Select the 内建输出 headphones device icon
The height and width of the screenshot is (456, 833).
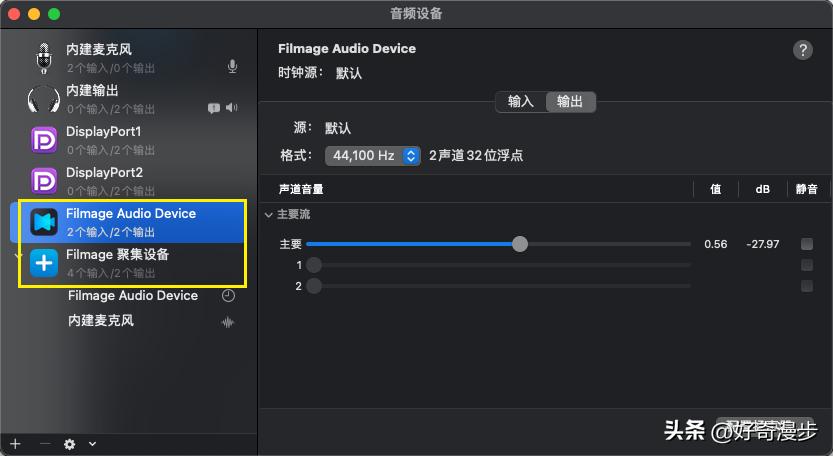(44, 99)
